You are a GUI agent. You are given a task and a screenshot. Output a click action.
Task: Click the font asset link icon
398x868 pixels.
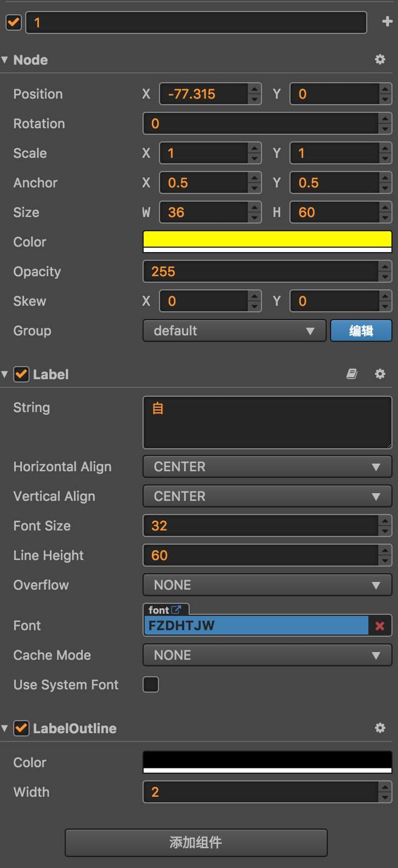click(176, 609)
